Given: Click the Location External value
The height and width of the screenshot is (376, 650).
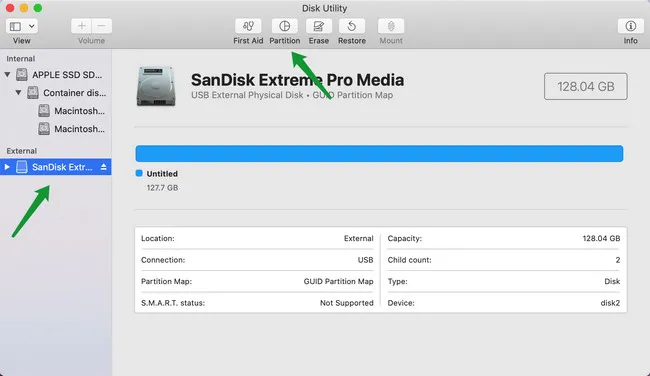Looking at the screenshot, I should click(359, 238).
